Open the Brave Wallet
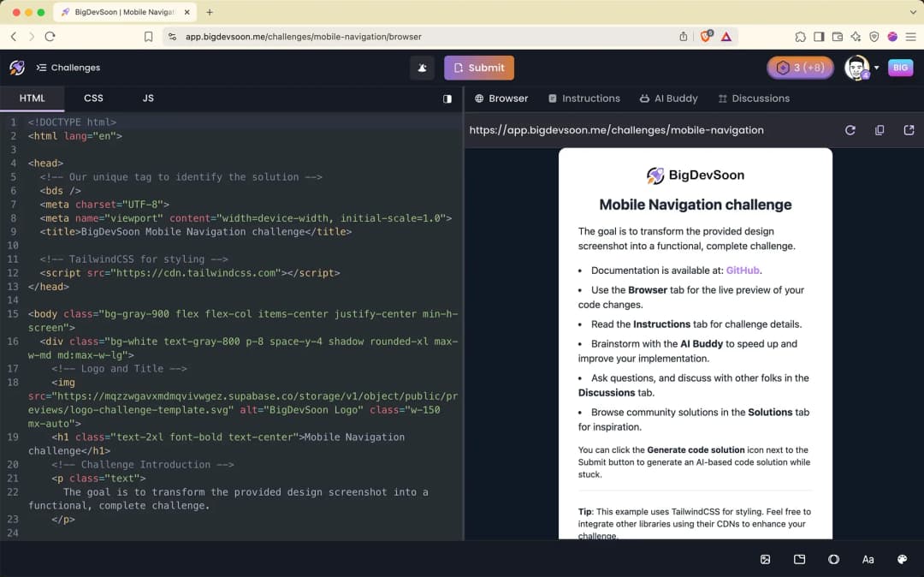Screen dimensions: 924x577 click(x=837, y=37)
